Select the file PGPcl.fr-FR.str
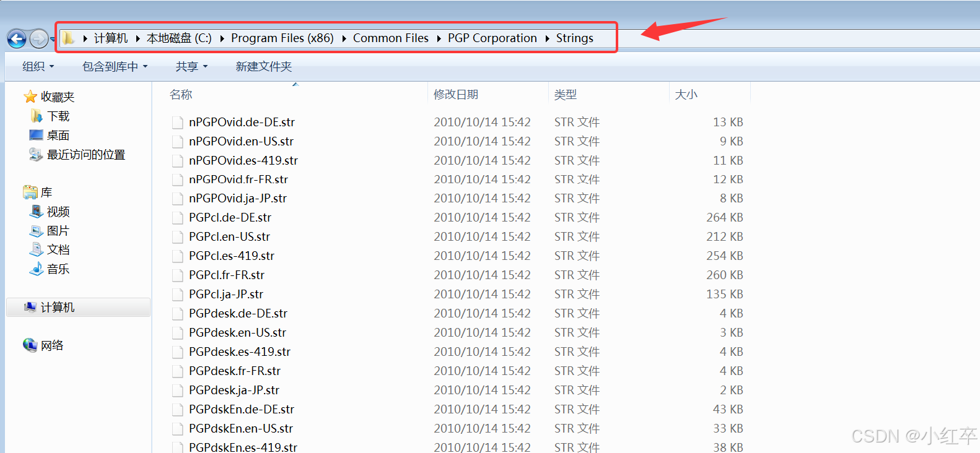The height and width of the screenshot is (453, 980). [x=227, y=275]
